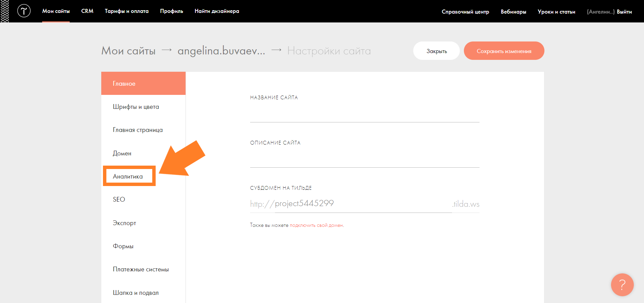Open the Профиль menu item
Viewport: 644px width, 303px height.
171,11
